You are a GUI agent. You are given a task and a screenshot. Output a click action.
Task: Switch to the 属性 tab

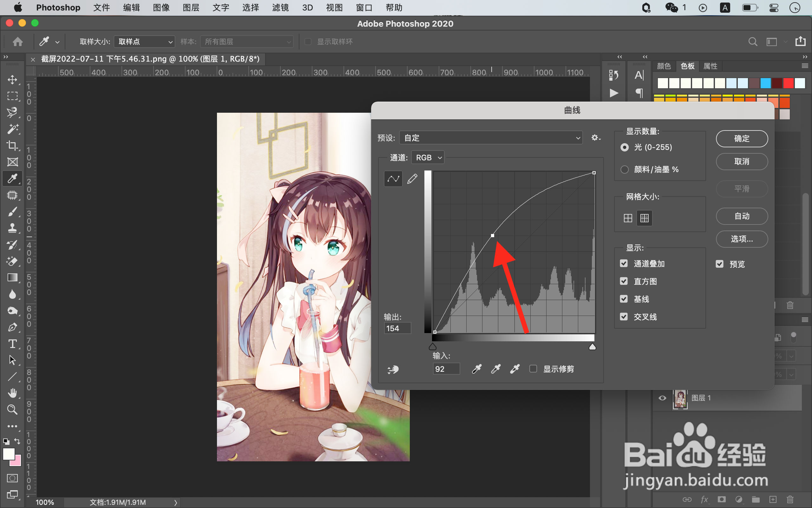click(x=710, y=66)
